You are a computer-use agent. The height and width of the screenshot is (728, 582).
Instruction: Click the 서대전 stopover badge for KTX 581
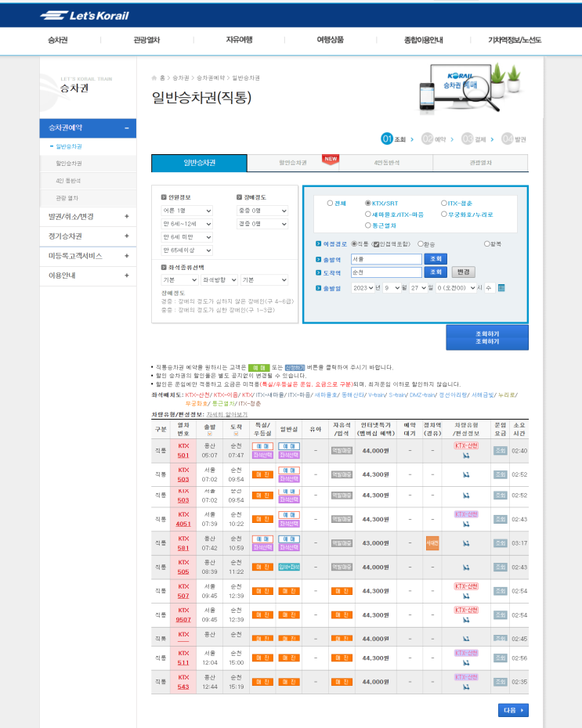click(432, 543)
